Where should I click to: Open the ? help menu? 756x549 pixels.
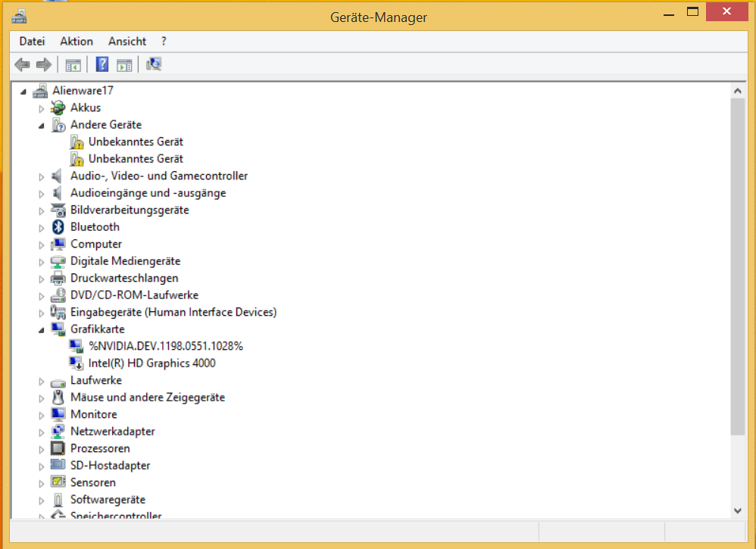(164, 42)
